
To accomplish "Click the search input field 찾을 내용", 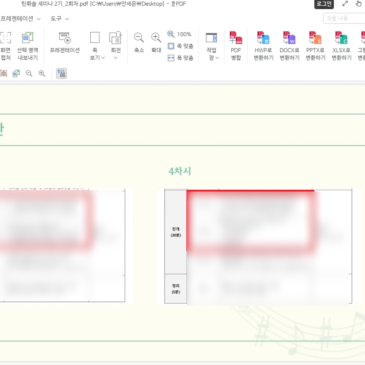I will 344,19.
